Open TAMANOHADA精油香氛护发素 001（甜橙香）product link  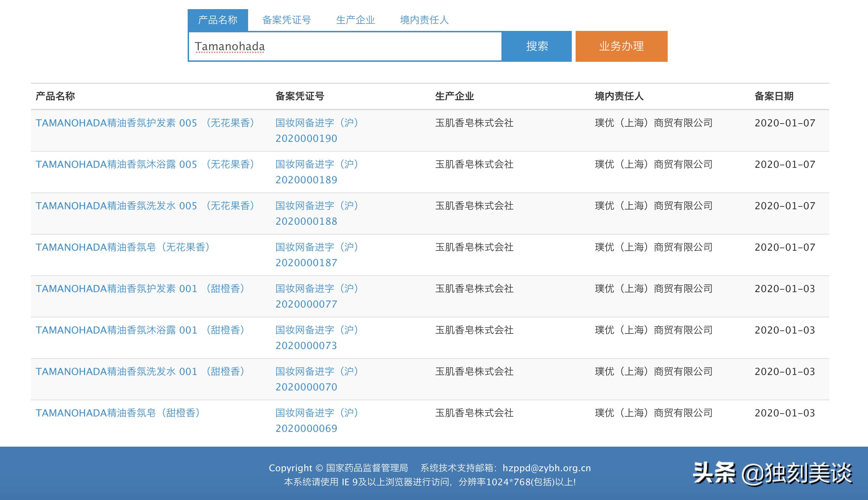point(141,288)
